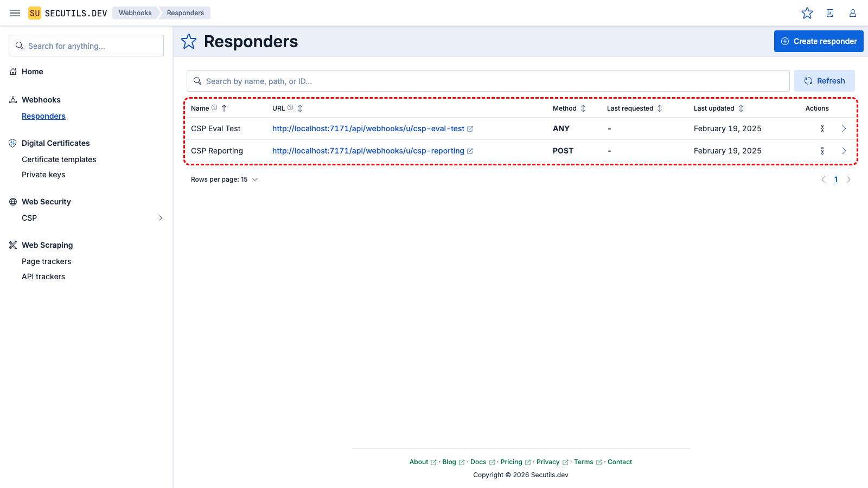Image resolution: width=868 pixels, height=488 pixels.
Task: Sort the table by Last updated
Action: [x=741, y=108]
